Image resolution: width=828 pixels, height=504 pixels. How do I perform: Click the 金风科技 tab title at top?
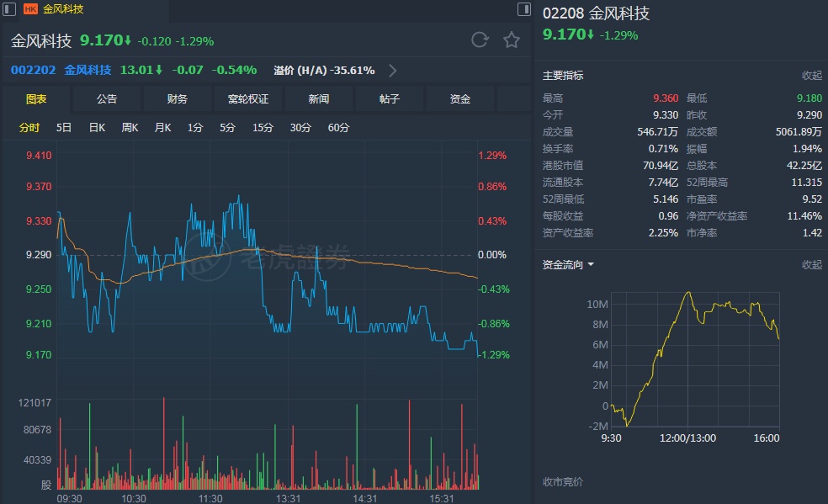click(x=63, y=9)
